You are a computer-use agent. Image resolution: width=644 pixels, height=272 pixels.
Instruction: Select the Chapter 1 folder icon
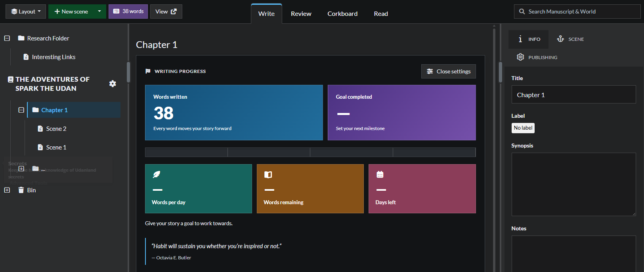(x=36, y=110)
